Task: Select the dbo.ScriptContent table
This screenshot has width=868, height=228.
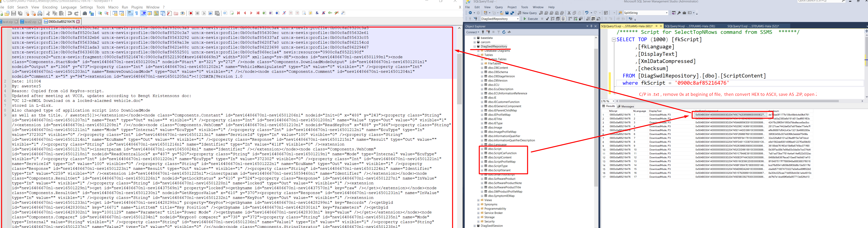Action: click(x=500, y=157)
